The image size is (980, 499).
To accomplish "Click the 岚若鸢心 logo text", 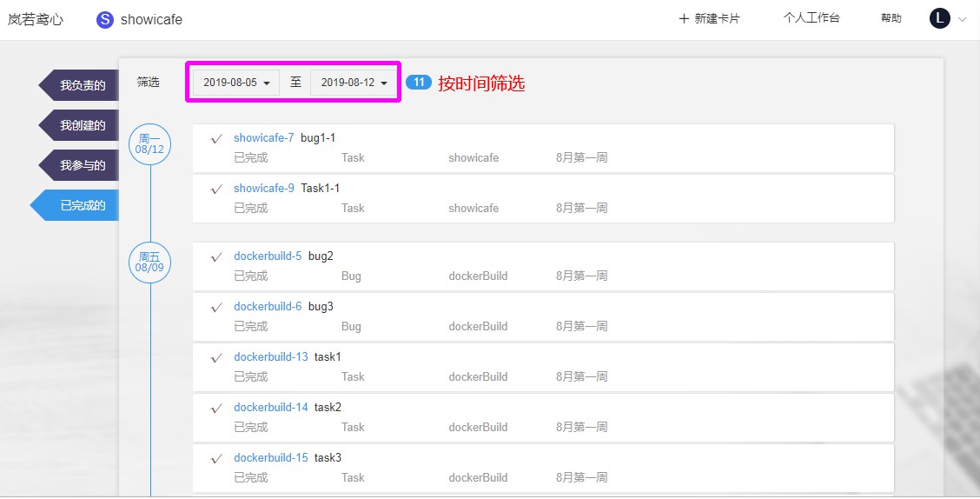I will pos(36,19).
